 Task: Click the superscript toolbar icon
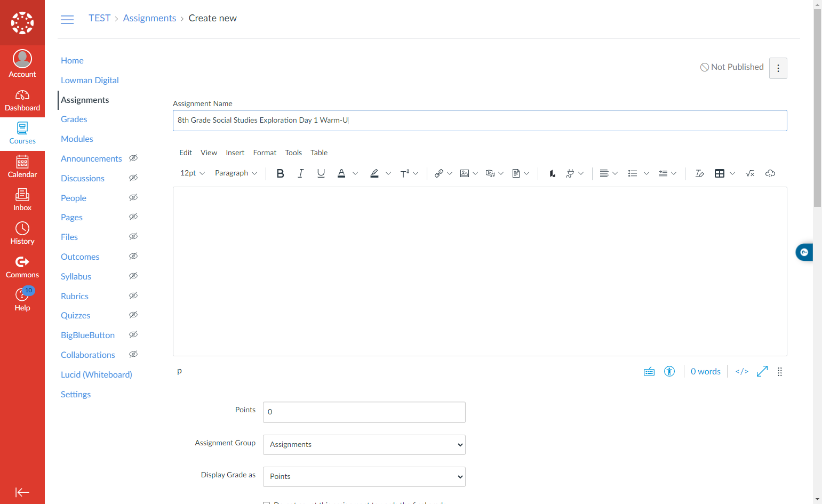(405, 173)
